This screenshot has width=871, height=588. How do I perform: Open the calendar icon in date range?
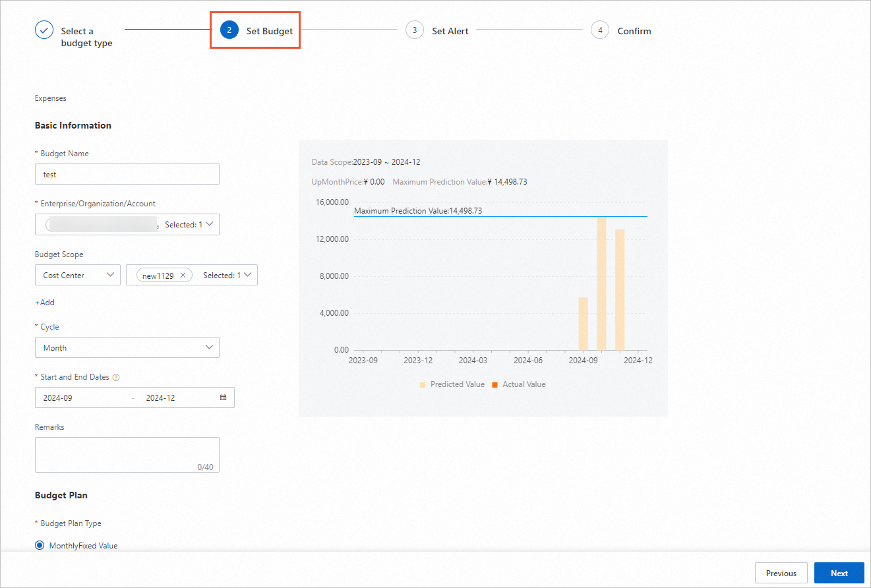[223, 397]
